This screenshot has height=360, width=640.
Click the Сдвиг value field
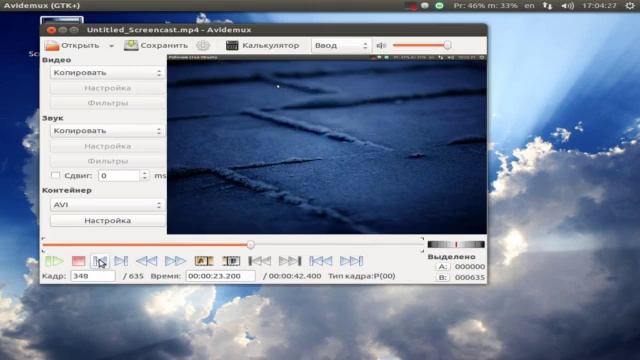coord(119,176)
